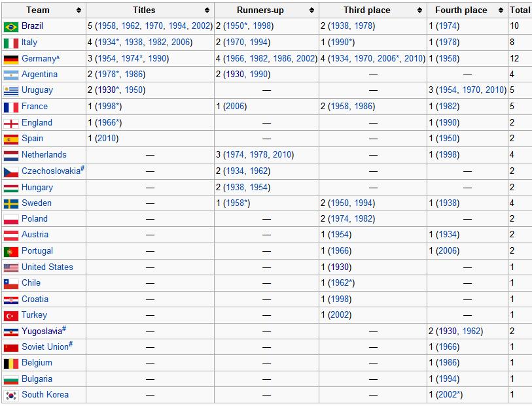This screenshot has height=406, width=532.
Task: Open the Brazil team link
Action: 32,25
